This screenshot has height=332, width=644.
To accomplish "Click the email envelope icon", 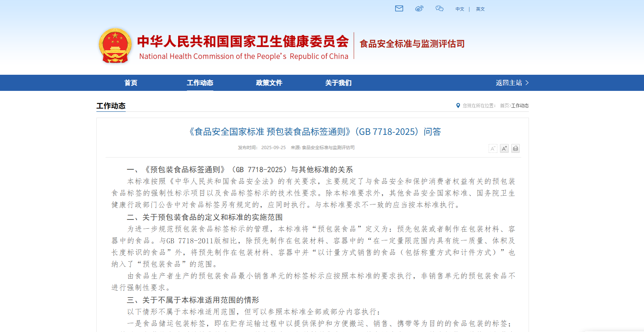I will (x=399, y=8).
